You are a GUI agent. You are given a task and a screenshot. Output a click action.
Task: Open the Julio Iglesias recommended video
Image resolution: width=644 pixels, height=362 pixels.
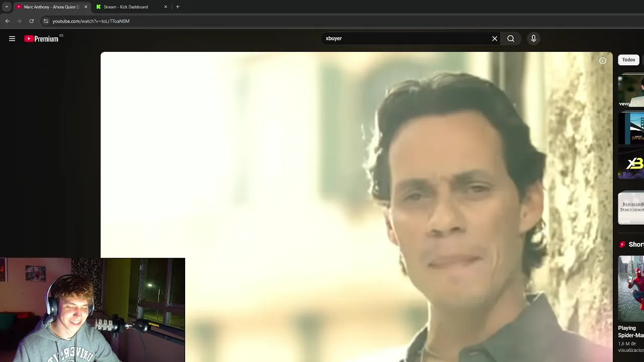click(x=631, y=207)
